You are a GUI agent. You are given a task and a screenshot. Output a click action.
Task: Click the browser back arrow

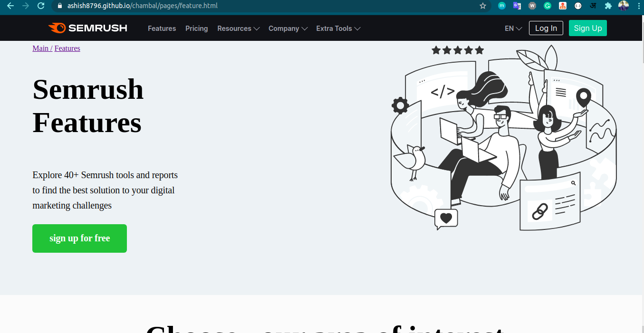(x=10, y=6)
